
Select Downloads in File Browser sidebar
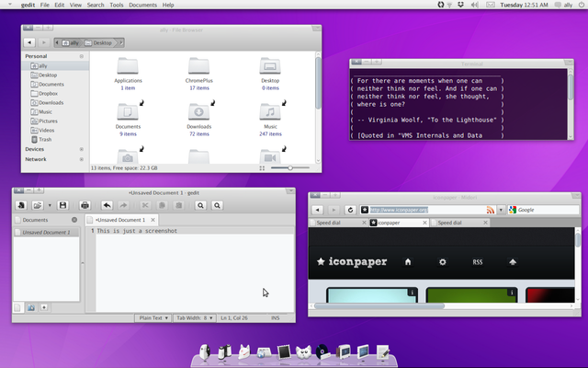(47, 102)
